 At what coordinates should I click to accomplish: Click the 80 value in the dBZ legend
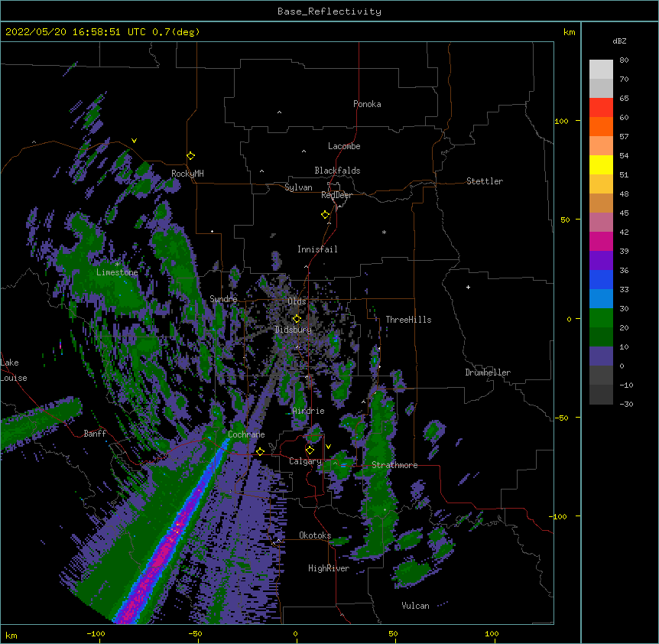click(x=624, y=60)
